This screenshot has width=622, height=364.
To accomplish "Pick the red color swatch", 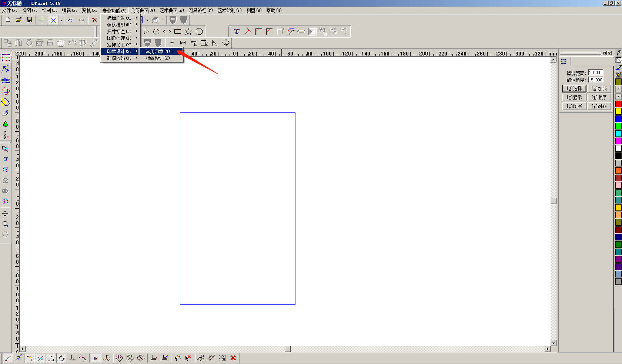I will (618, 104).
